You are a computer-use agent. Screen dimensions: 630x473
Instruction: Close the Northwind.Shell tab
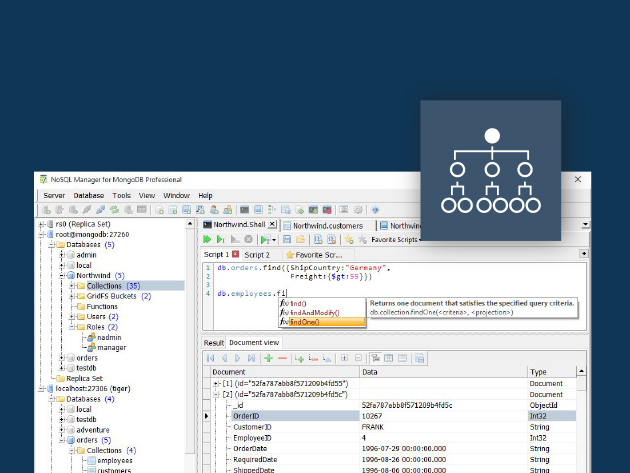(x=272, y=224)
